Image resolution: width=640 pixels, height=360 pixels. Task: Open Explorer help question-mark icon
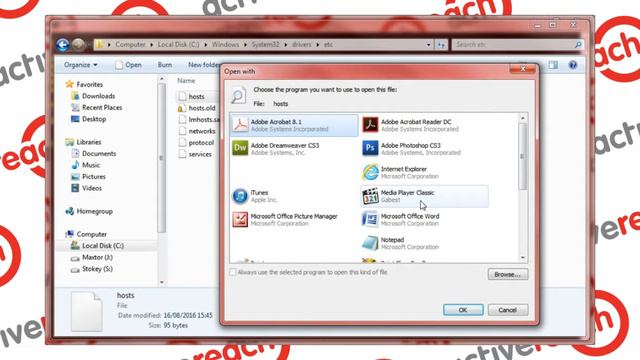(573, 65)
